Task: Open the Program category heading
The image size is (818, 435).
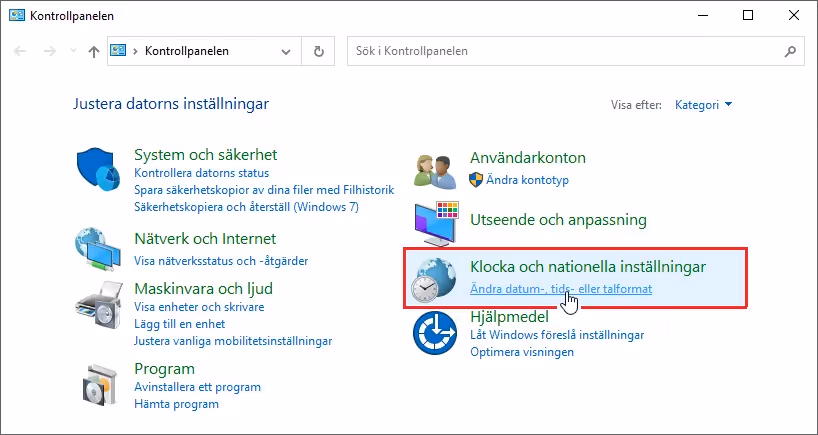Action: 164,369
